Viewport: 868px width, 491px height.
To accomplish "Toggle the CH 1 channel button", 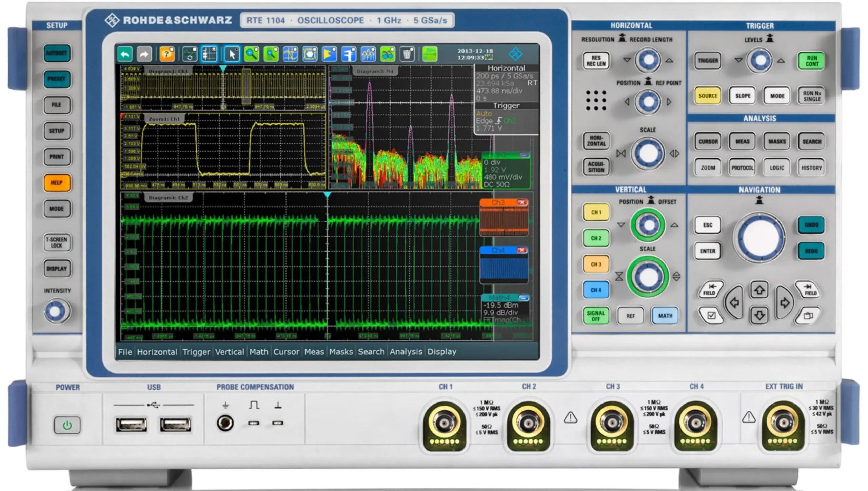I will [596, 213].
